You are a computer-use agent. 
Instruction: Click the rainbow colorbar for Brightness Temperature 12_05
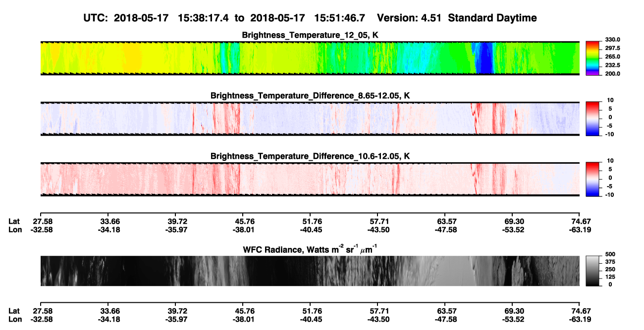[592, 58]
